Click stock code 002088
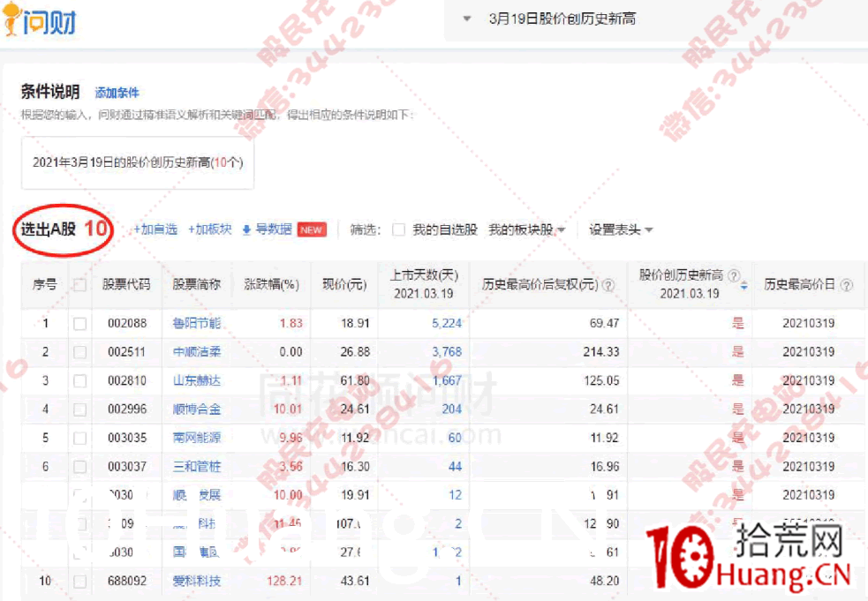Image resolution: width=868 pixels, height=601 pixels. 127,323
